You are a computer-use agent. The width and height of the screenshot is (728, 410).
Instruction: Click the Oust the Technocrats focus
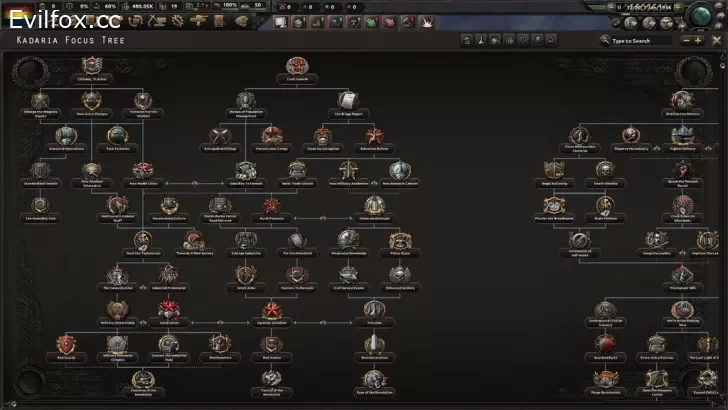coord(143,241)
